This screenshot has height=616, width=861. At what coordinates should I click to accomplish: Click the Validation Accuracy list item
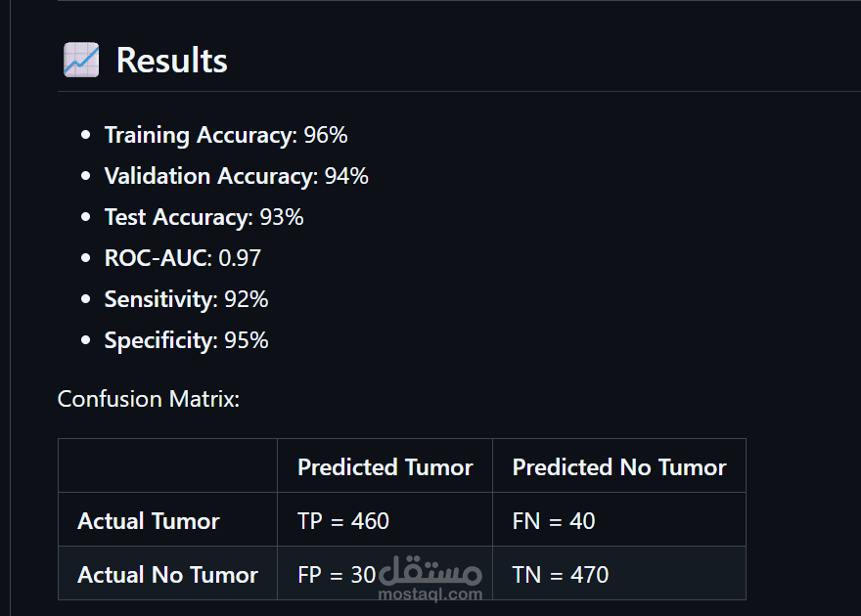[x=236, y=176]
